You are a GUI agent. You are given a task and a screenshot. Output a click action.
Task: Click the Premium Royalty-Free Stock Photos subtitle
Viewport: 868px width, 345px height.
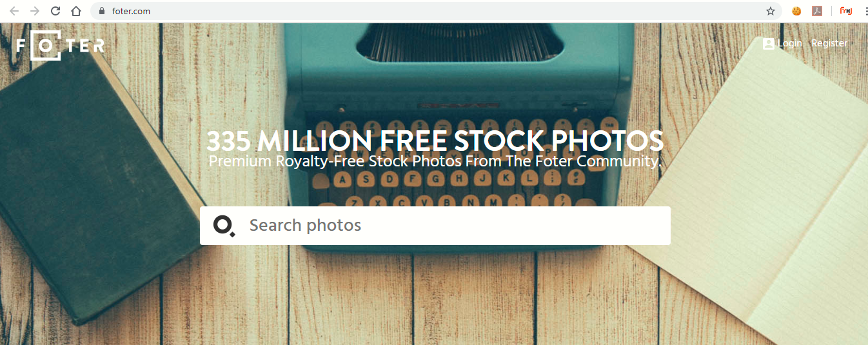click(x=435, y=161)
